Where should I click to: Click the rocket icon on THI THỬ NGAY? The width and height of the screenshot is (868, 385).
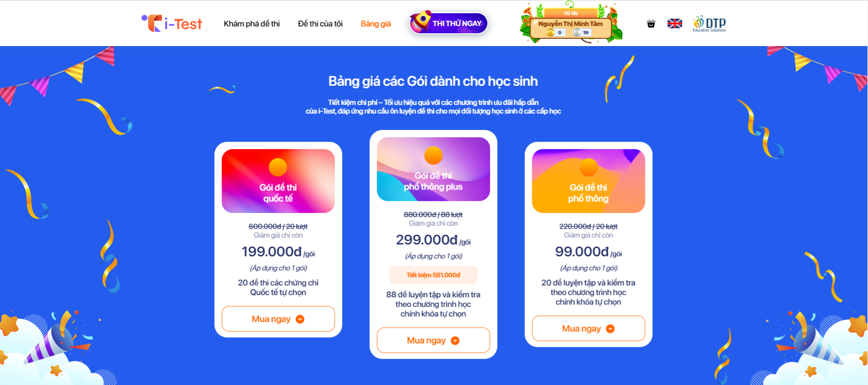pyautogui.click(x=421, y=21)
